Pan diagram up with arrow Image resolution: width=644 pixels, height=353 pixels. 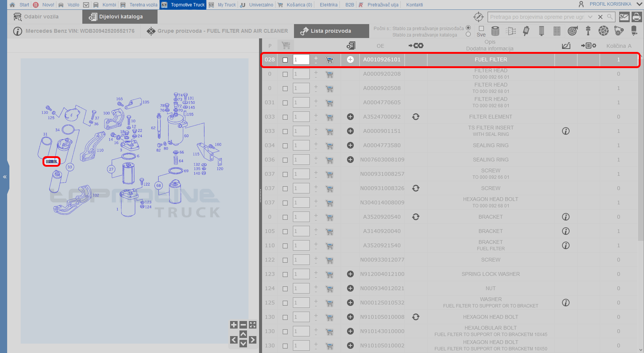[x=243, y=334]
